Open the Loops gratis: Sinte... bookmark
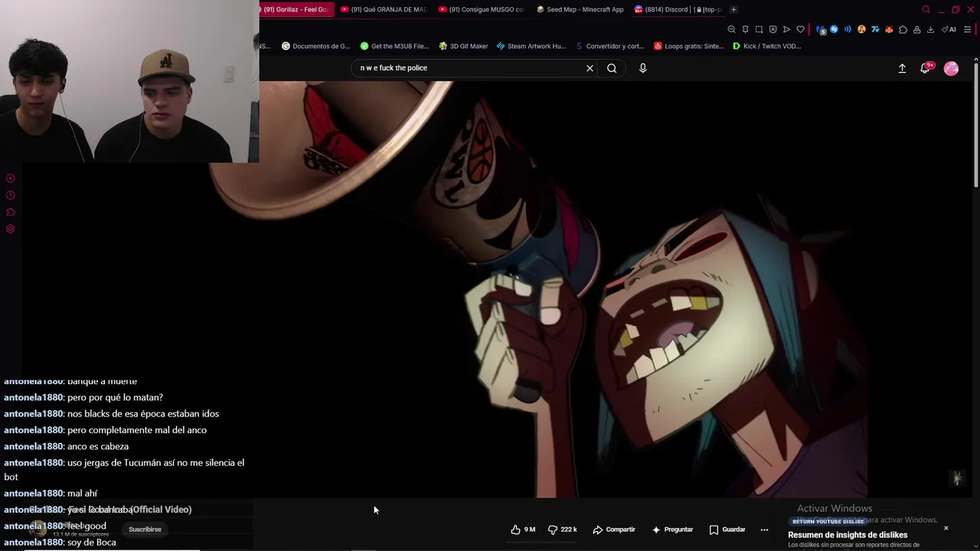The image size is (980, 551). pyautogui.click(x=688, y=46)
